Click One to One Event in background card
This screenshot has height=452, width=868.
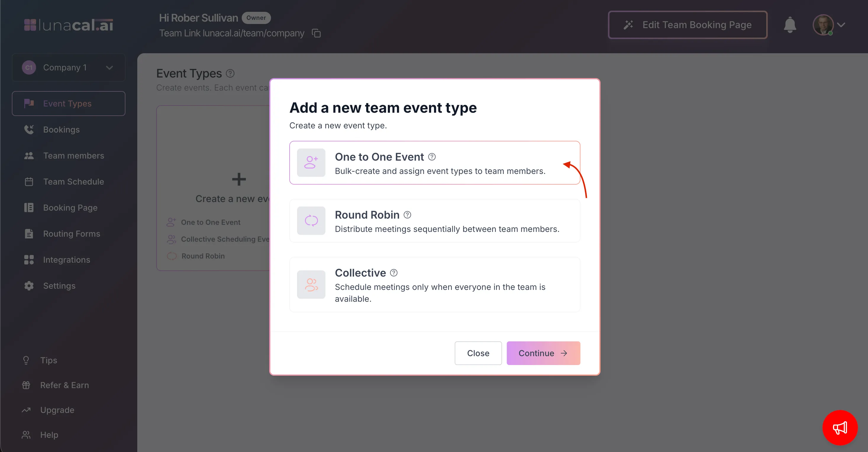click(211, 222)
